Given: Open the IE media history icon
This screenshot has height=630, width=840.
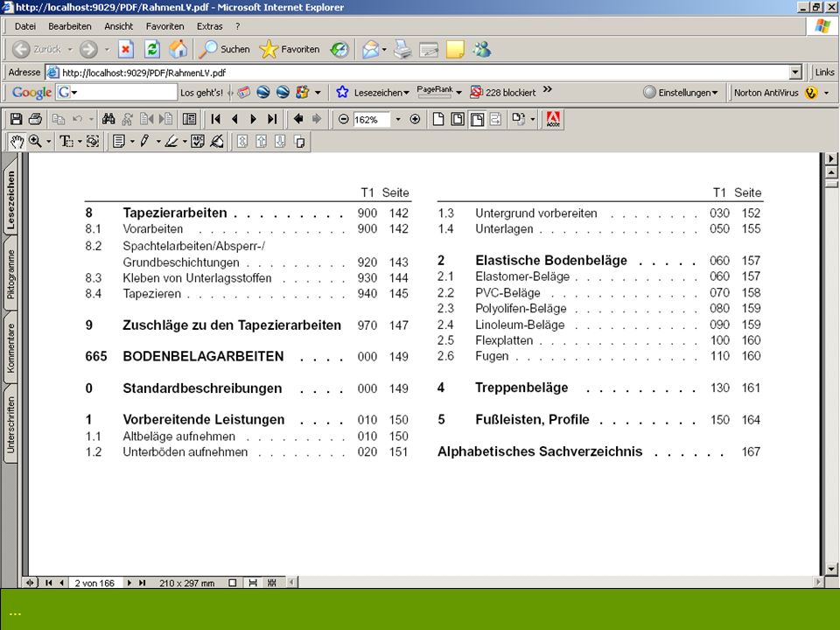Looking at the screenshot, I should tap(339, 49).
